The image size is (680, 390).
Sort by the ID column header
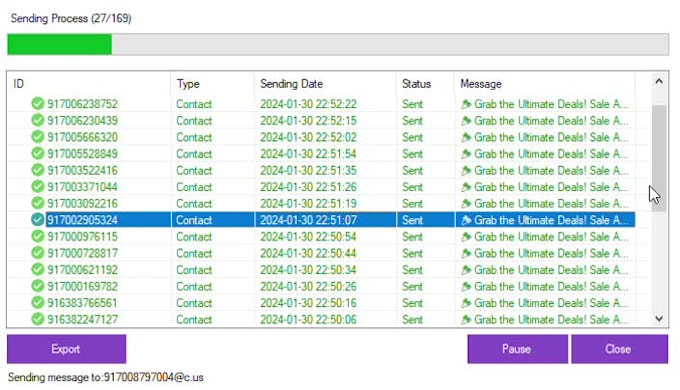tap(89, 84)
